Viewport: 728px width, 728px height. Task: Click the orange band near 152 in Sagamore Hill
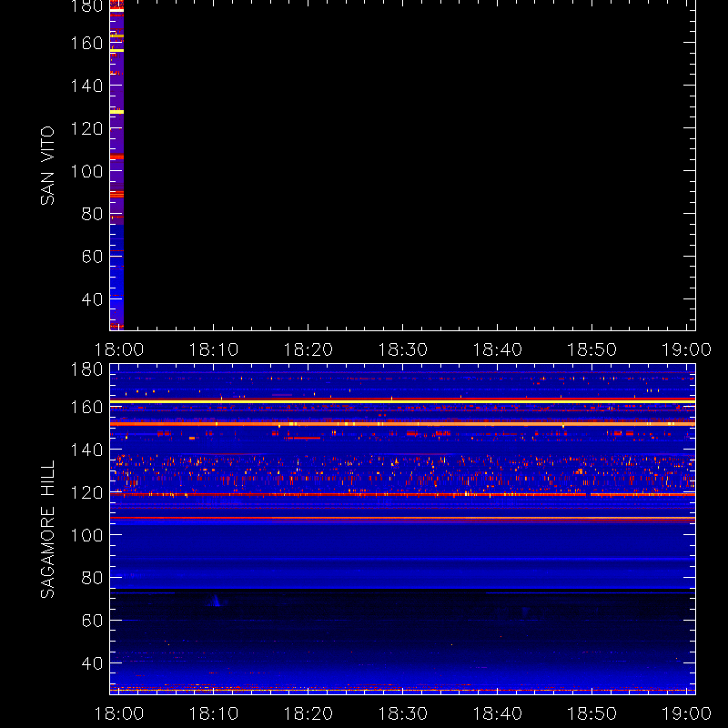402,424
